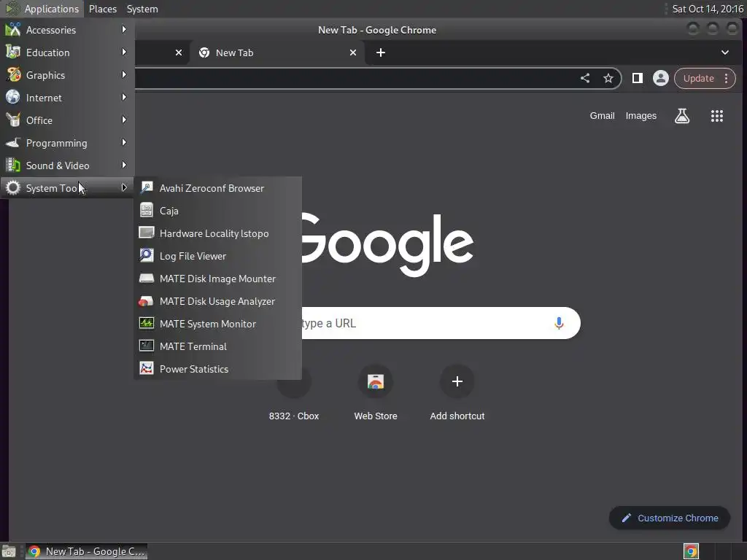Click the Graphics palette icon
The image size is (747, 560).
click(x=13, y=75)
